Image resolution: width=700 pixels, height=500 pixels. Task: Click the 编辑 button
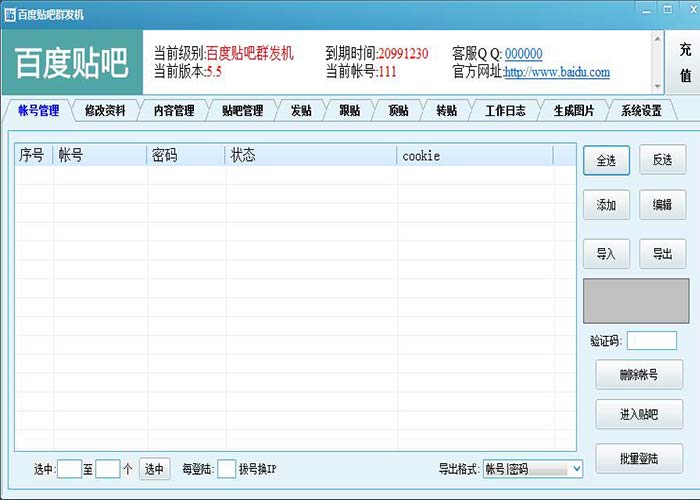[662, 205]
